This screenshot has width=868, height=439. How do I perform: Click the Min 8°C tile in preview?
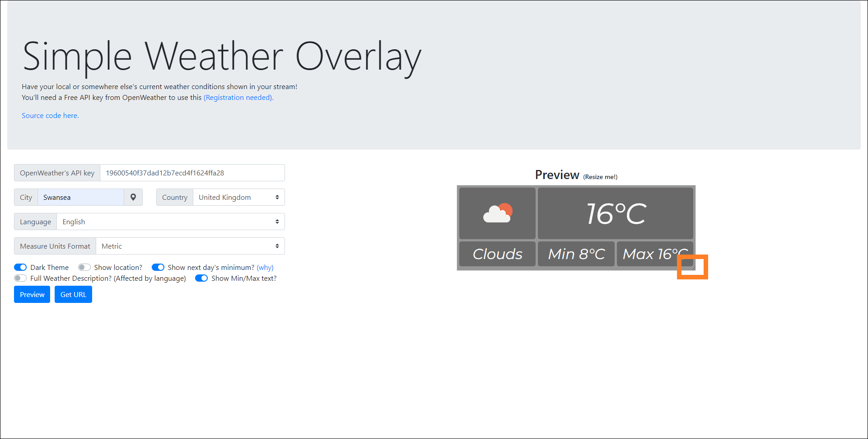[576, 254]
